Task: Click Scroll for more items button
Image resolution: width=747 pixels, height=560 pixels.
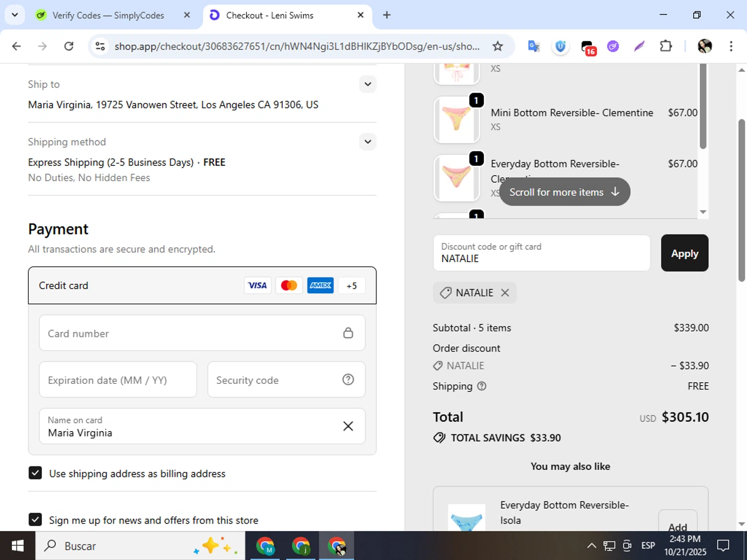Action: pos(565,192)
